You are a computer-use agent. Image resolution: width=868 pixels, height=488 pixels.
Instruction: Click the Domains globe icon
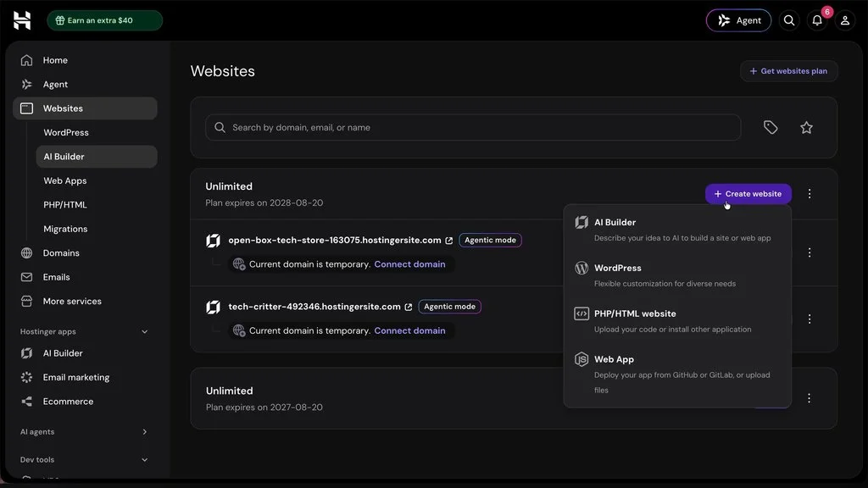(x=26, y=252)
